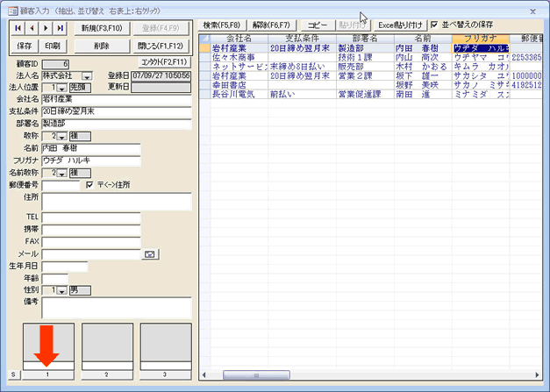Jump to the last record

(x=60, y=28)
